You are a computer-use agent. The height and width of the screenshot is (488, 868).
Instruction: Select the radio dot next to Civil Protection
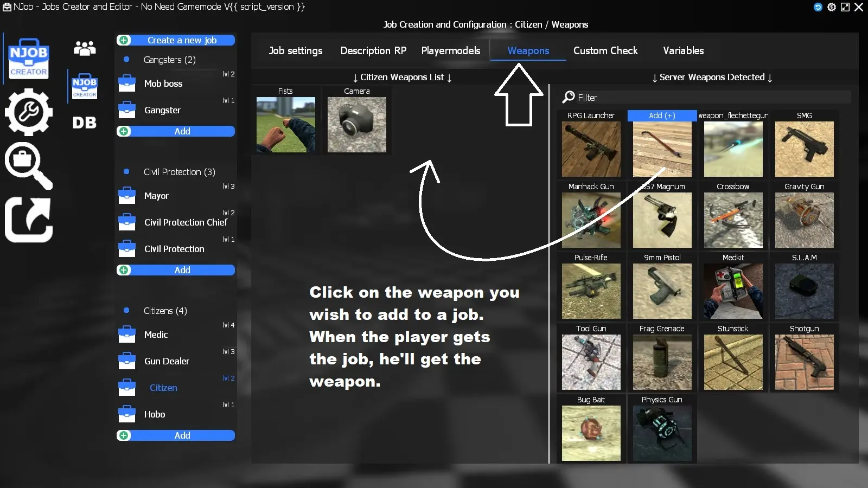point(127,172)
